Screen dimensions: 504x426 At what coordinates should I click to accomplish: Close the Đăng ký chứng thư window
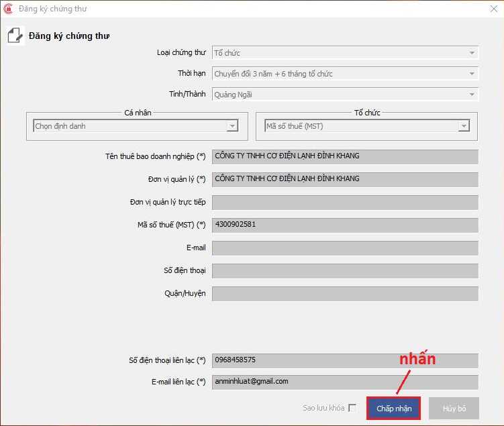(494, 9)
